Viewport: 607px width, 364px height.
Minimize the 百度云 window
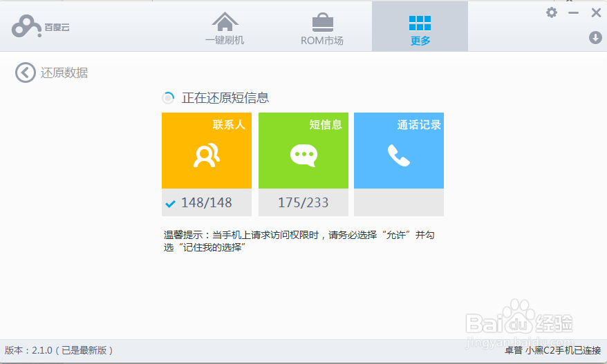click(573, 12)
